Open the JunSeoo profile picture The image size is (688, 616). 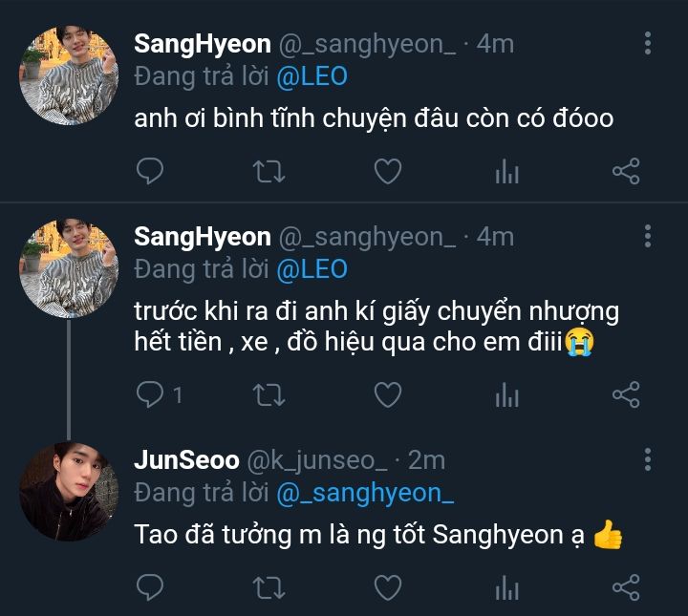[68, 490]
